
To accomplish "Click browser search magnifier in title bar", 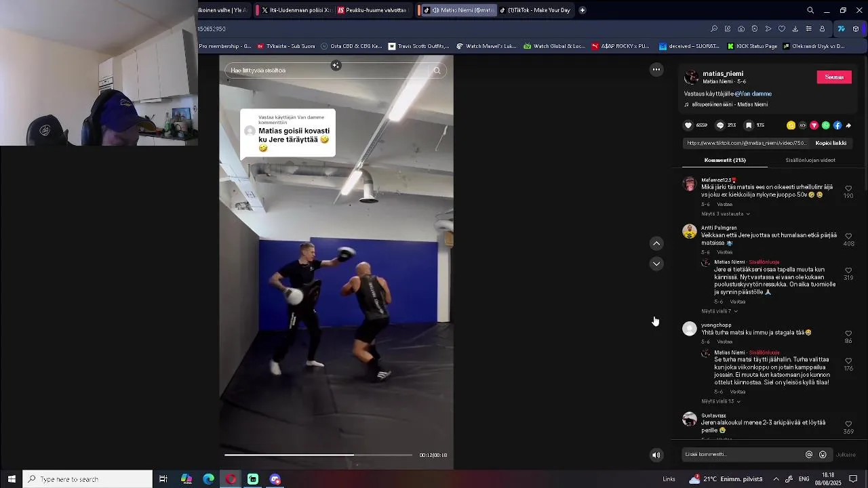I will coord(810,10).
